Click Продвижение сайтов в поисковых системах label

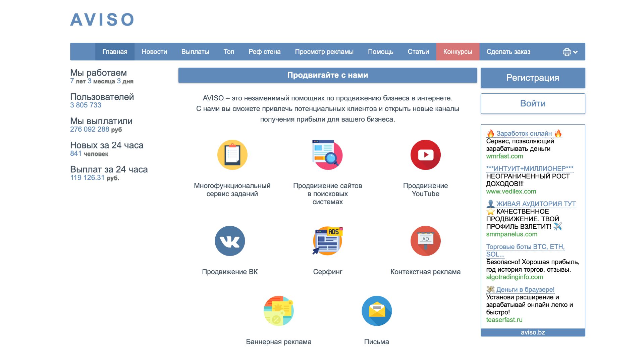[327, 194]
